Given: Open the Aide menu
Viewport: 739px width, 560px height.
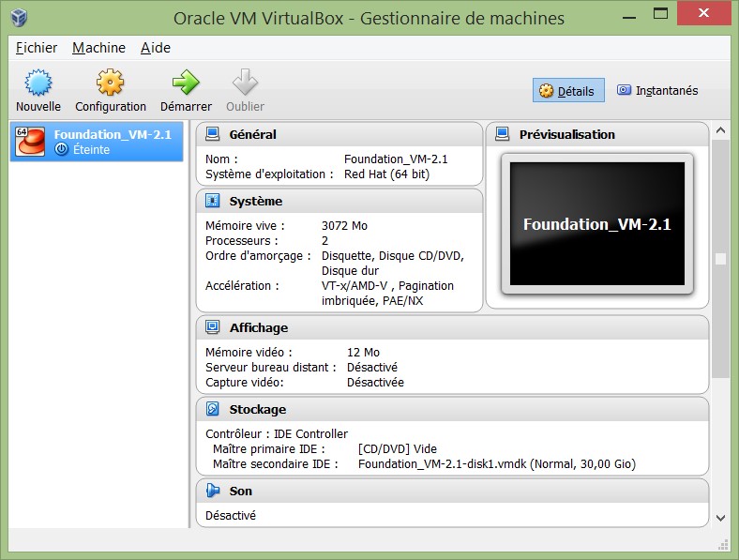Looking at the screenshot, I should pyautogui.click(x=156, y=48).
